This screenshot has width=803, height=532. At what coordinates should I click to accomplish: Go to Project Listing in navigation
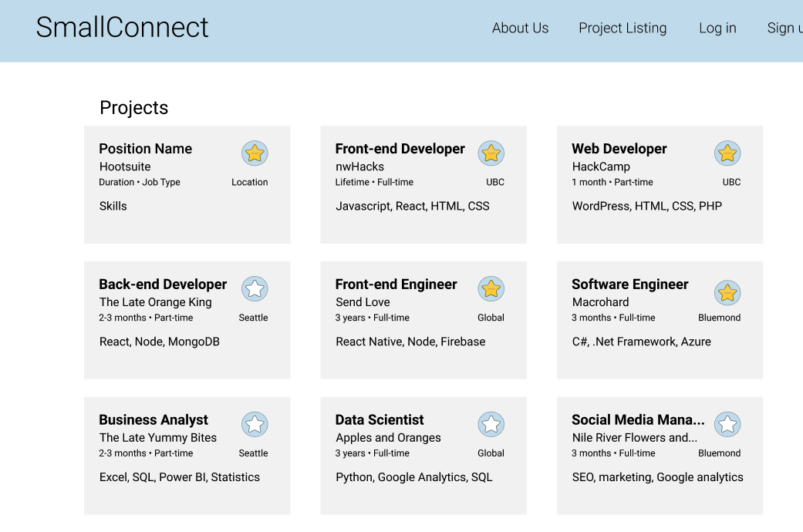pyautogui.click(x=622, y=29)
